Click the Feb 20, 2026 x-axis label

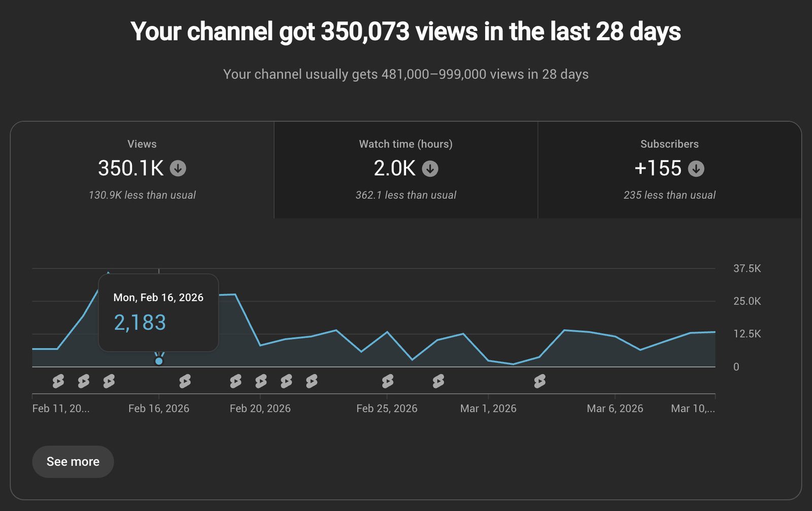coord(260,408)
